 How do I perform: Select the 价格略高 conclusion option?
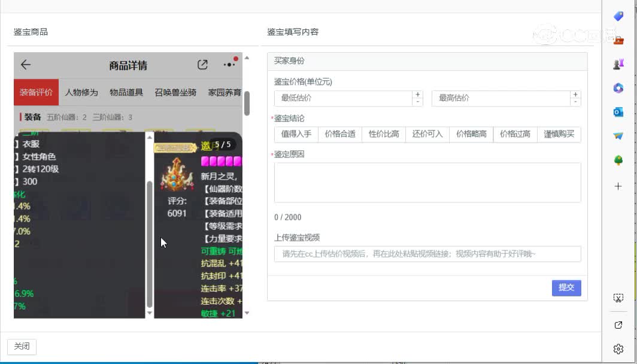click(x=471, y=134)
